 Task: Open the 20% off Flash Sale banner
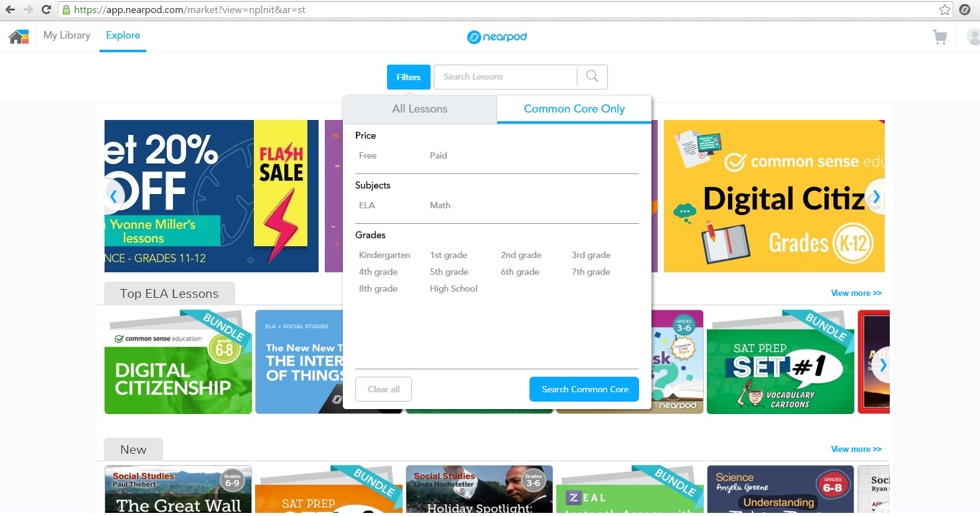[212, 196]
